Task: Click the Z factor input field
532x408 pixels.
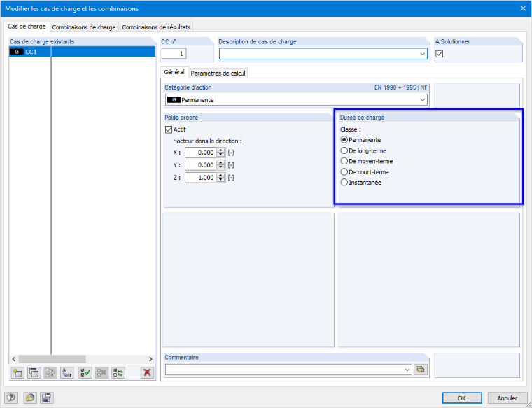Action: (x=201, y=178)
